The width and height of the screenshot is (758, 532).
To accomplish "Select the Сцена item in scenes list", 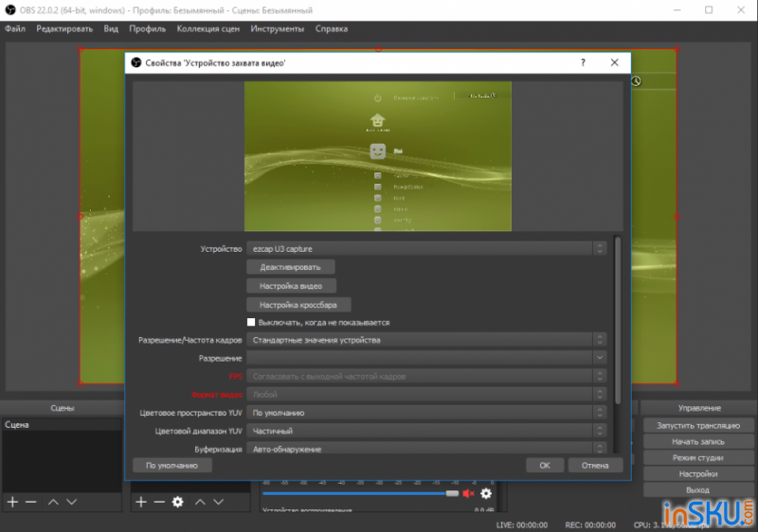I will click(x=62, y=425).
